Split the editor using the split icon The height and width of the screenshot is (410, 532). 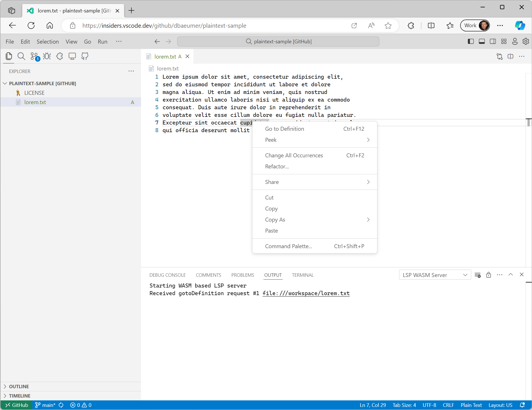(511, 56)
